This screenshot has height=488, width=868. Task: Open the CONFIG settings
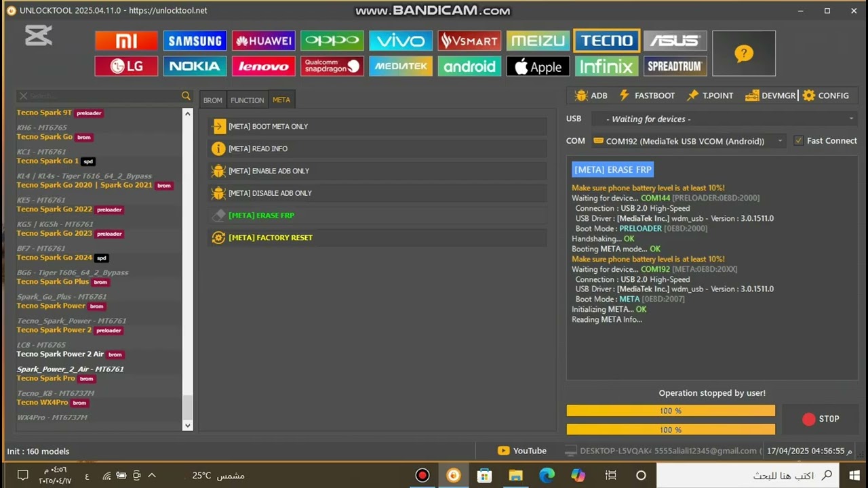coord(825,96)
